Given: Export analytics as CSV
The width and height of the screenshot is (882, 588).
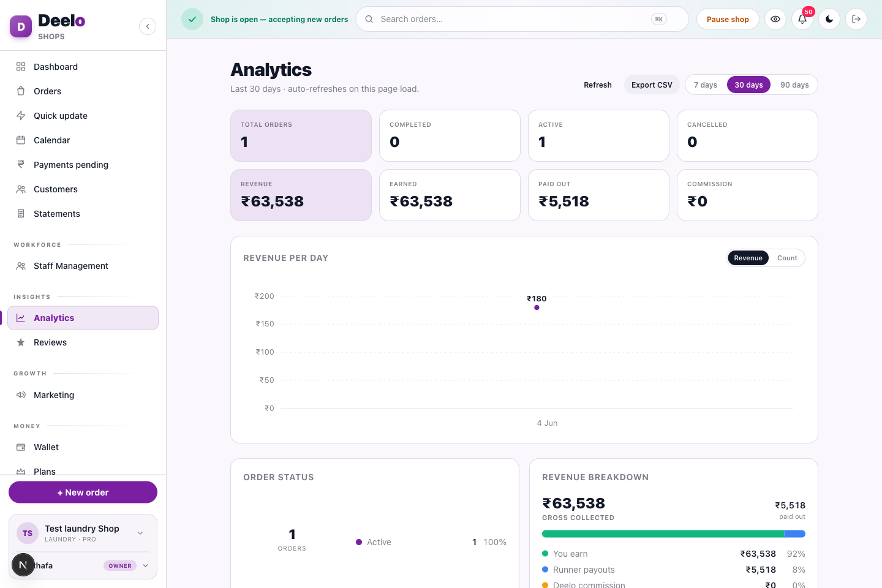Looking at the screenshot, I should pyautogui.click(x=652, y=85).
